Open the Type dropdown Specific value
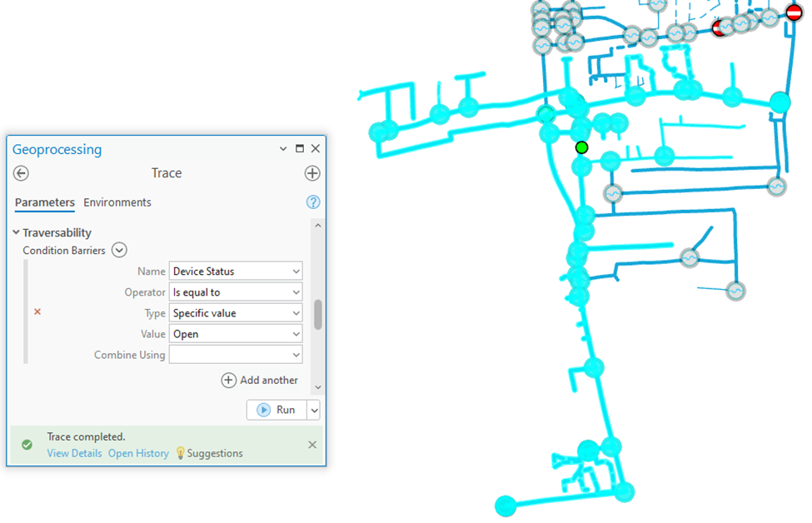The width and height of the screenshot is (812, 523). (x=236, y=313)
